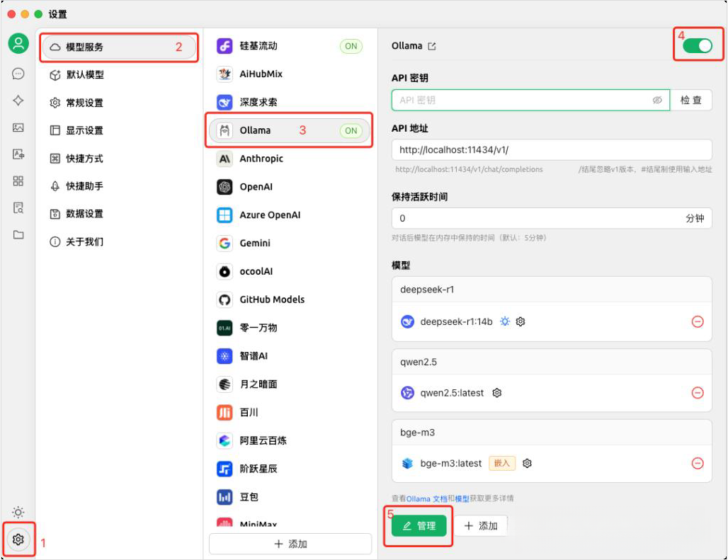The image size is (728, 560).
Task: Select 关于我们 settings section
Action: (119, 241)
